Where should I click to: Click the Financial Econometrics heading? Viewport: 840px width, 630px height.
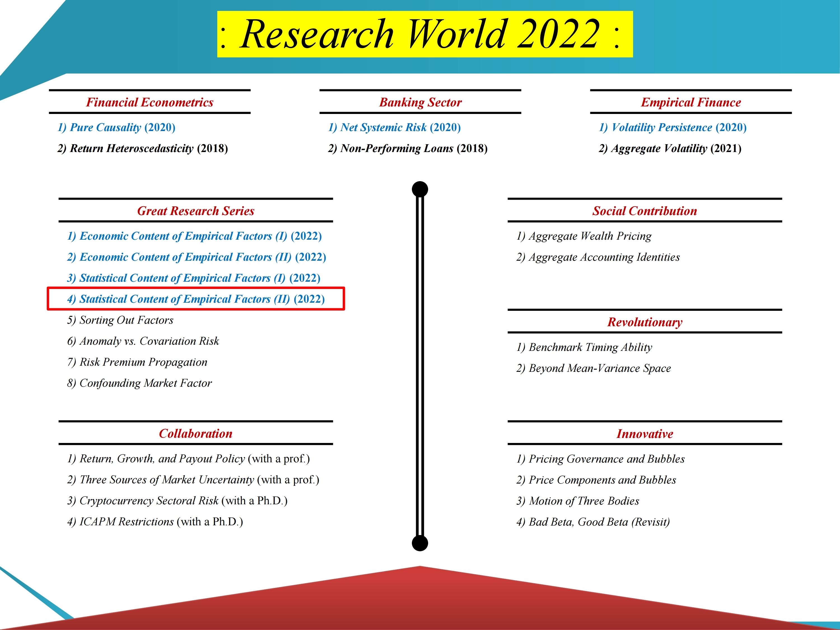pos(150,102)
